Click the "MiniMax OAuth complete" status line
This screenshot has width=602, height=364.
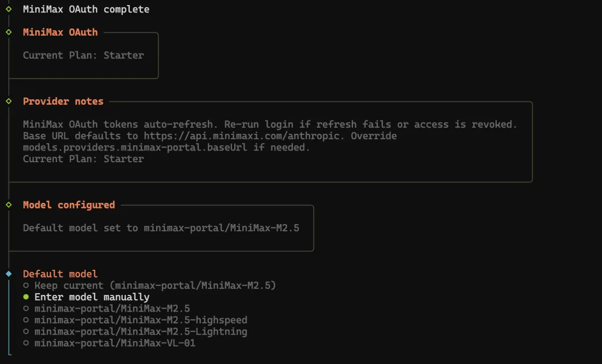click(86, 9)
